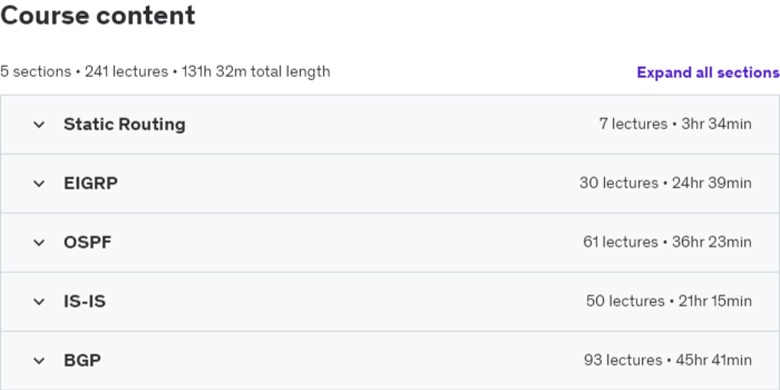Click the '241 lectures' count text

click(126, 72)
